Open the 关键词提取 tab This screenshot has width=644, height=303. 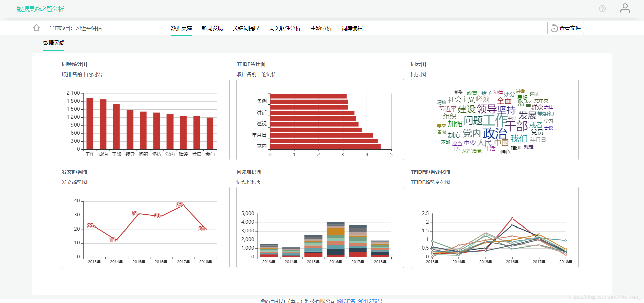246,28
